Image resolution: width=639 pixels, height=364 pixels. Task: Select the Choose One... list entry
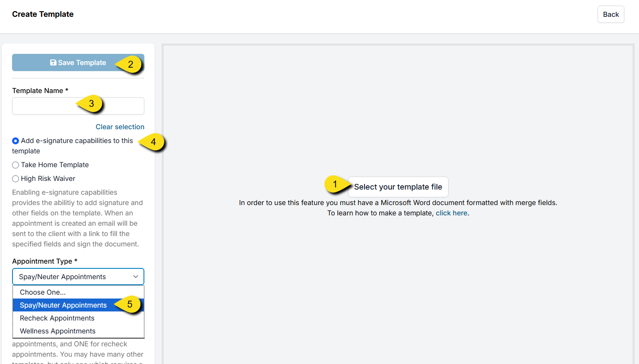[43, 292]
